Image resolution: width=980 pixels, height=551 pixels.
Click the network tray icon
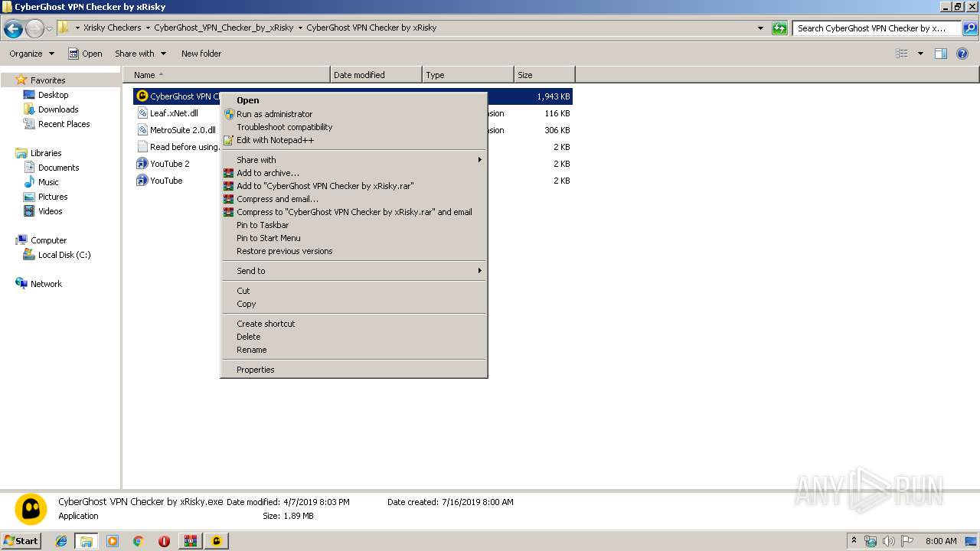pyautogui.click(x=871, y=541)
